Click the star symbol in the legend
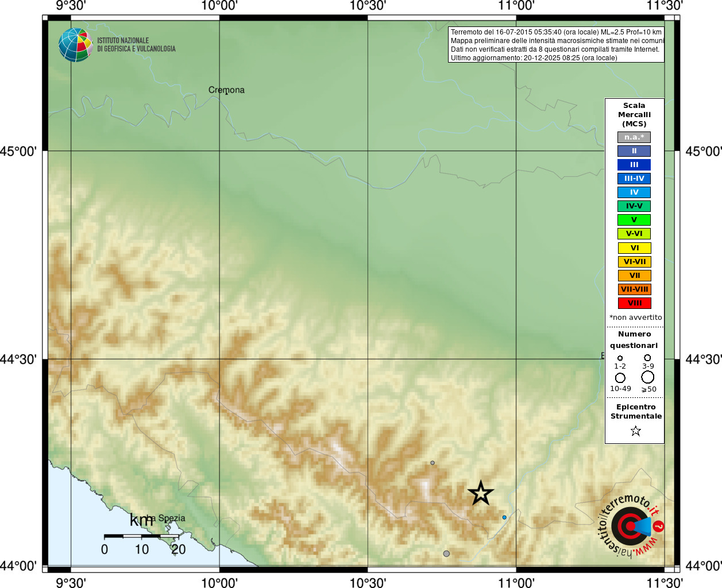 pyautogui.click(x=635, y=431)
